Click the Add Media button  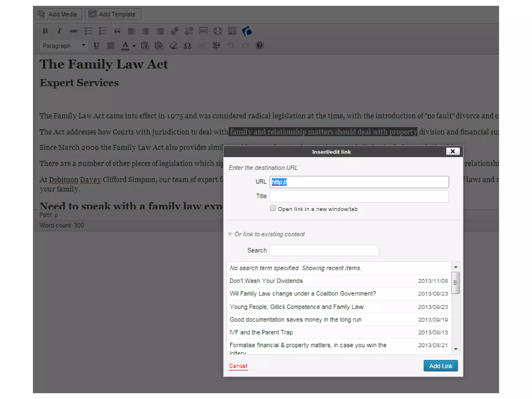point(58,14)
